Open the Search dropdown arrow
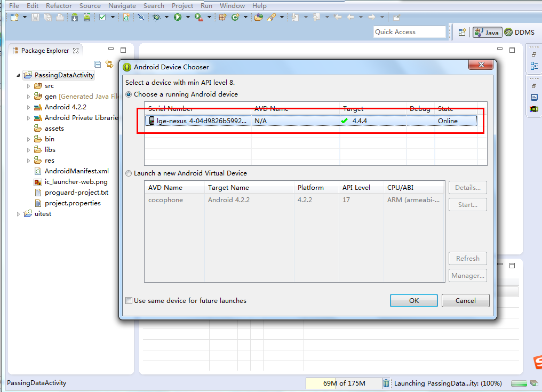The width and height of the screenshot is (542, 392). [x=282, y=17]
